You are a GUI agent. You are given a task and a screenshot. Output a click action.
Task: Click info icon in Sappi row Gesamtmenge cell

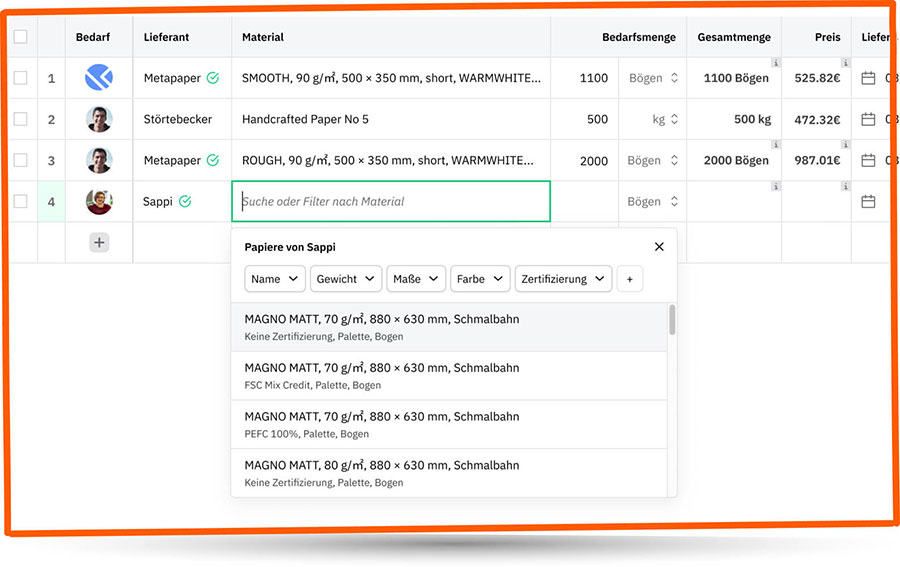(x=775, y=186)
